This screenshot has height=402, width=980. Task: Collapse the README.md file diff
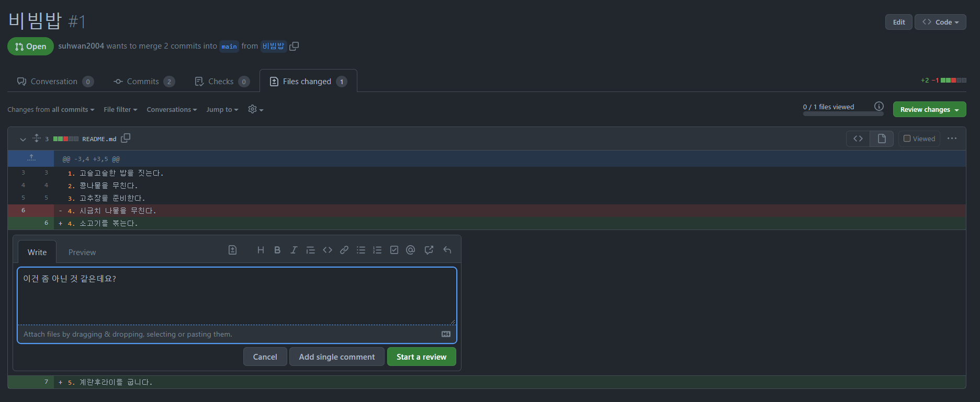point(22,139)
